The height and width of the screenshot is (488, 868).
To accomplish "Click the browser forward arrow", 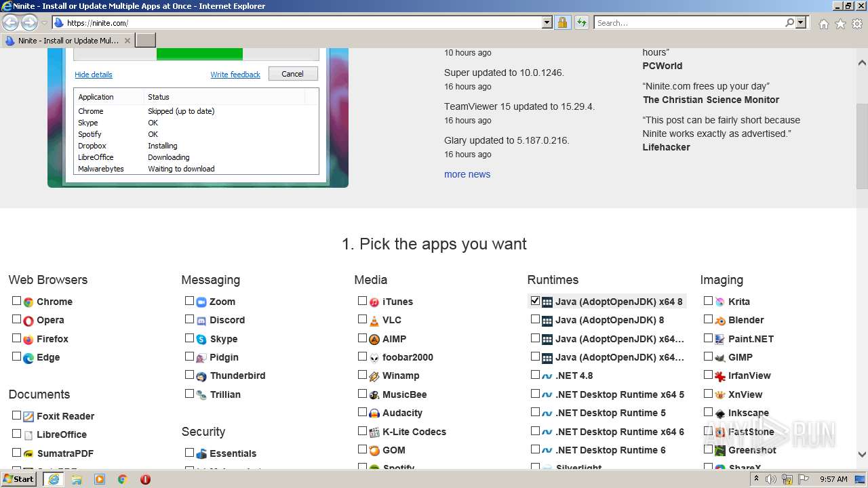I will coord(29,22).
